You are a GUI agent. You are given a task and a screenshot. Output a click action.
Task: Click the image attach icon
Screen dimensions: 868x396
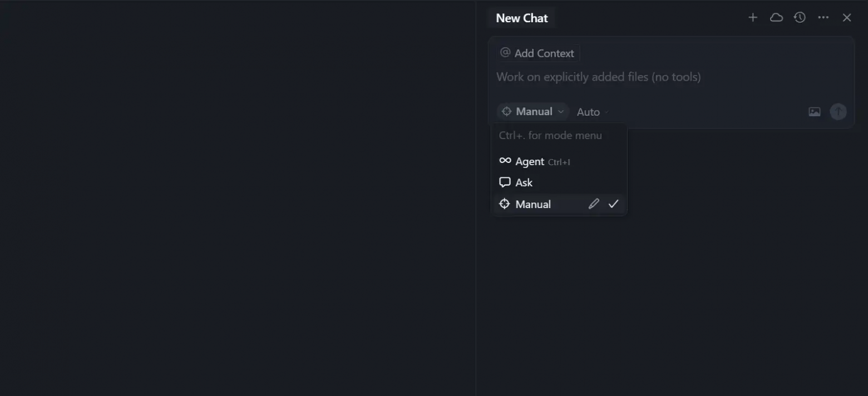pyautogui.click(x=815, y=112)
